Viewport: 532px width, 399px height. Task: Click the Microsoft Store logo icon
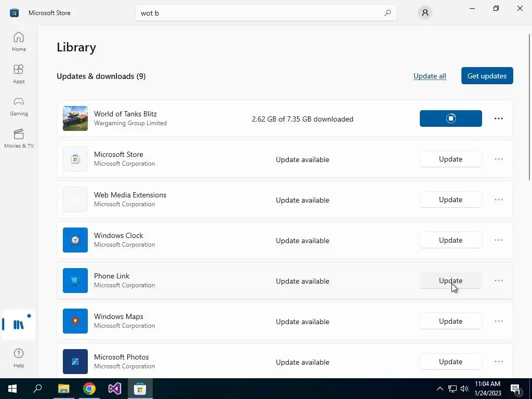tap(14, 13)
